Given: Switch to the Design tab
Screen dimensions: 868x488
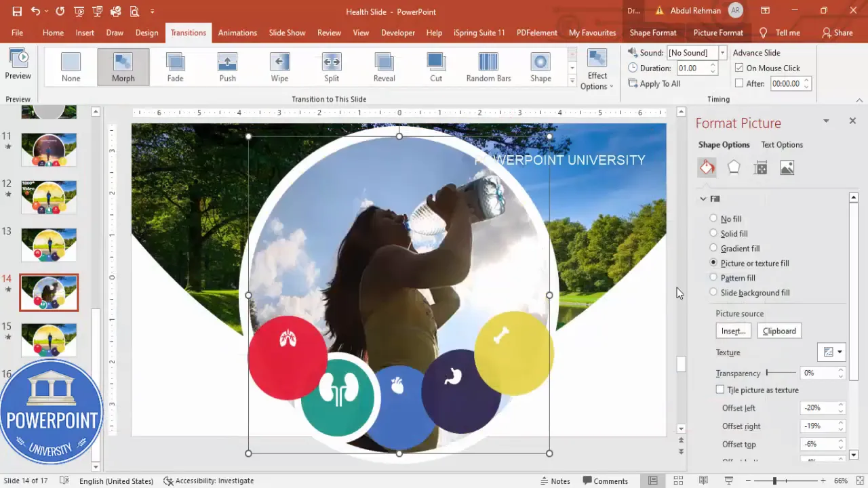Looking at the screenshot, I should click(146, 33).
